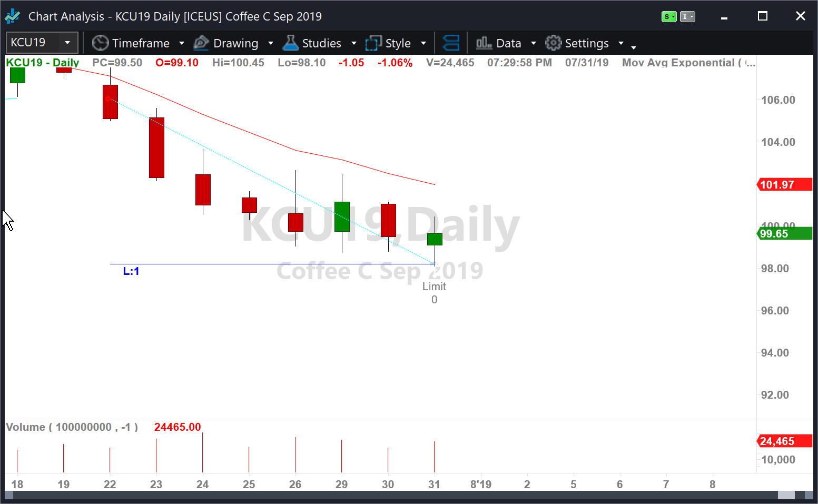Viewport: 818px width, 504px height.
Task: Open the Studies menu label
Action: (x=322, y=43)
